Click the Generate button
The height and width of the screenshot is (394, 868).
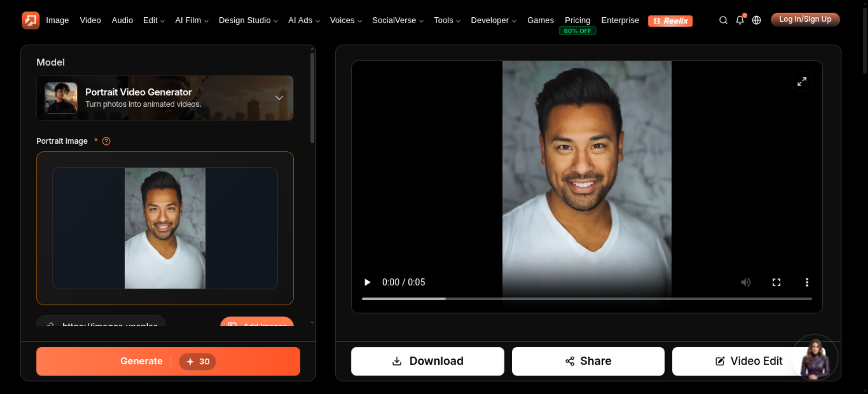coord(168,361)
